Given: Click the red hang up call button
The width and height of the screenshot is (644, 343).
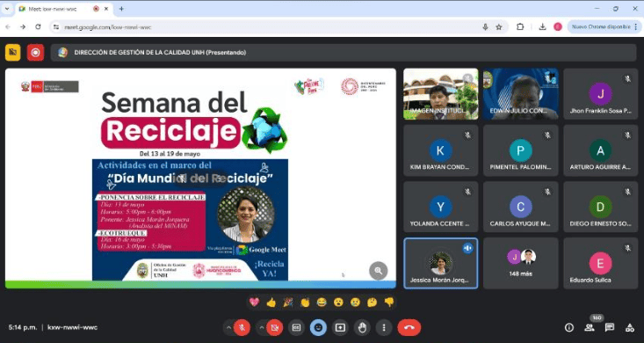Looking at the screenshot, I should coord(409,327).
